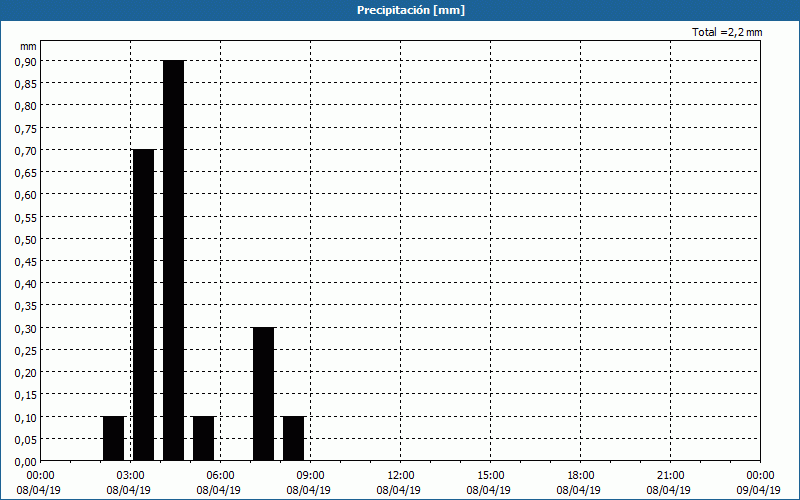This screenshot has width=800, height=500.
Task: Select the 0,85 y-axis value
Action: (26, 84)
